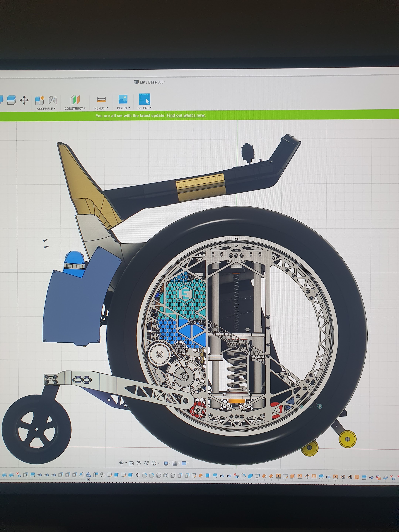Open the CONSTRUCT dropdown menu

(x=75, y=108)
